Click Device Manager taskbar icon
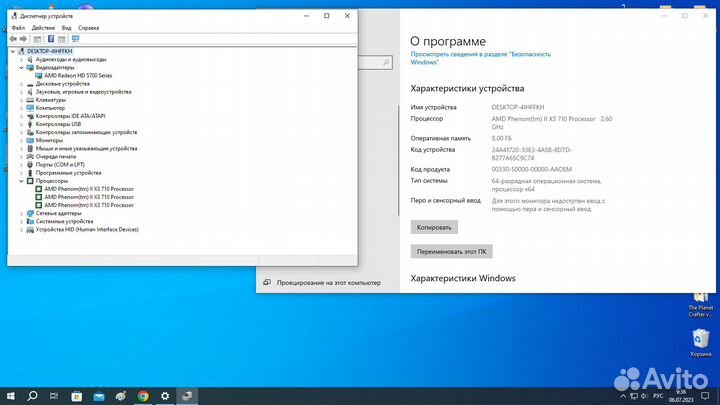720x405 pixels. 187,396
